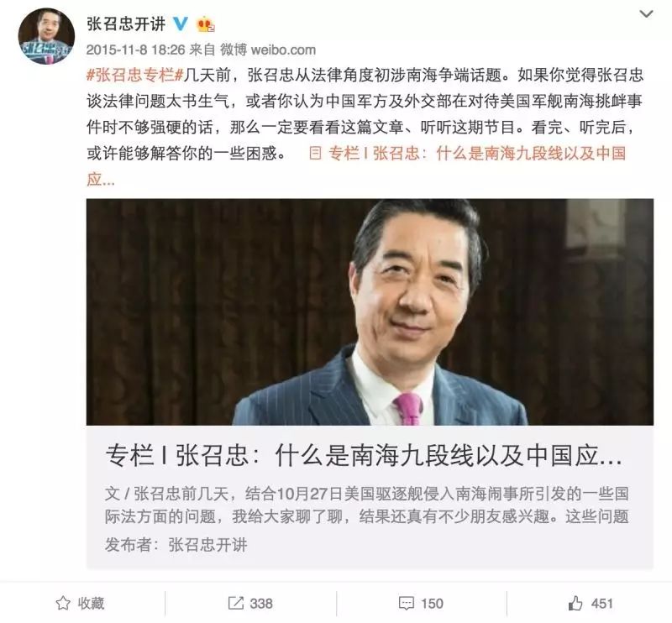Screen dimensions: 672x623
Task: Open the 2015-11-8 18:26 timestamp link
Action: coord(135,50)
